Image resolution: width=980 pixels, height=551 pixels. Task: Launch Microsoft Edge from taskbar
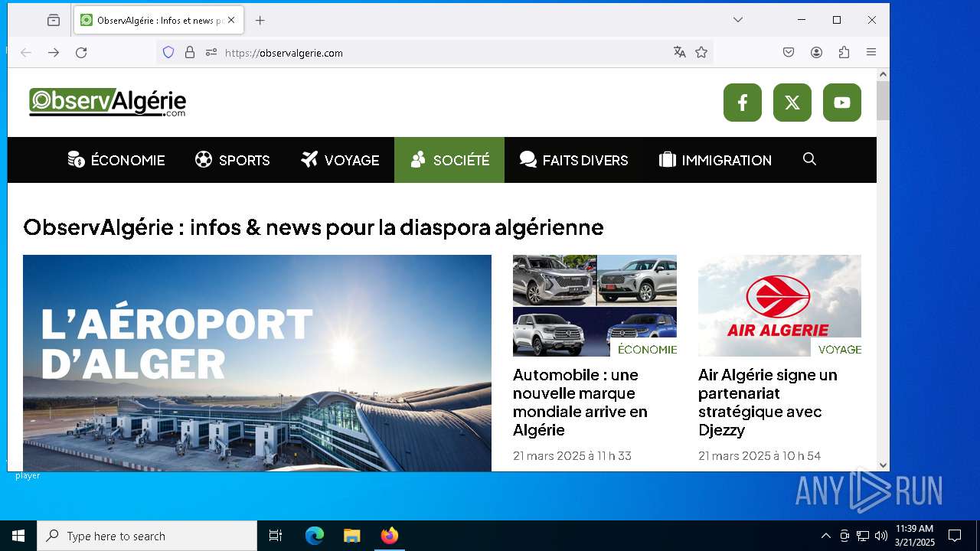315,536
